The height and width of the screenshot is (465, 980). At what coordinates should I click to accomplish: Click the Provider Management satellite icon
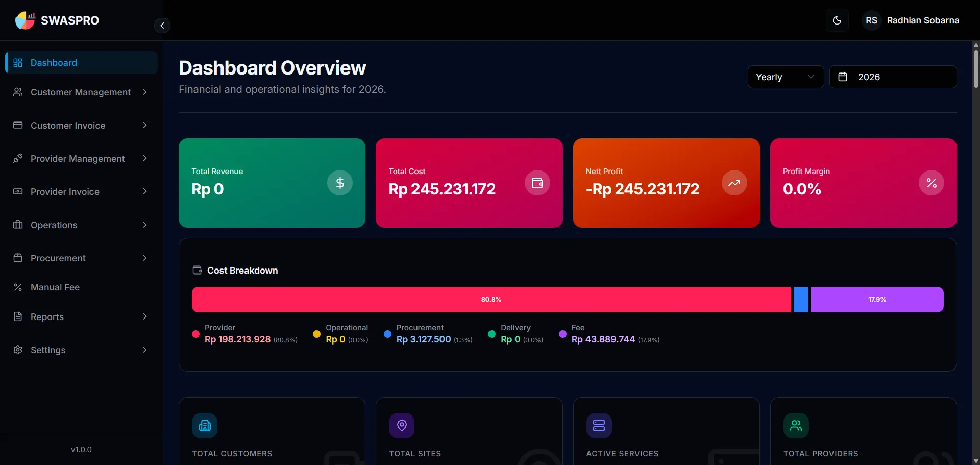(18, 158)
